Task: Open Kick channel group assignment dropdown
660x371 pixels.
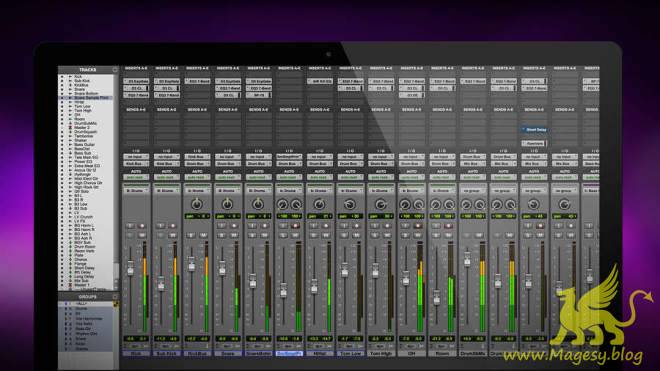Action: click(136, 191)
